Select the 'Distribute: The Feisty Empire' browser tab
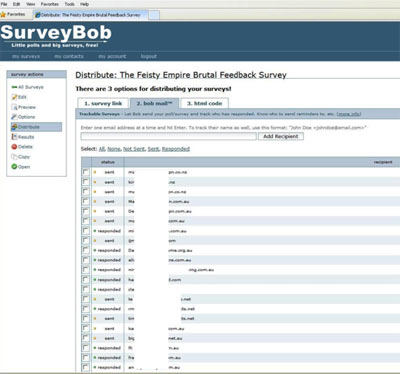 (91, 15)
